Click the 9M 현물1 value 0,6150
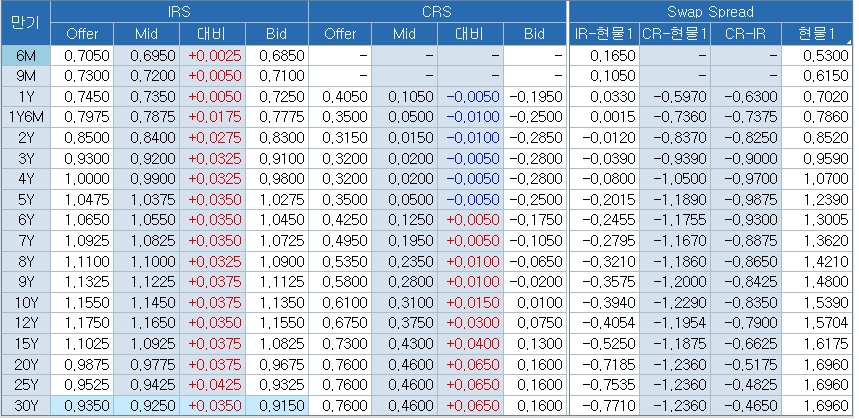Viewport: 859px width, 419px height. click(x=816, y=76)
